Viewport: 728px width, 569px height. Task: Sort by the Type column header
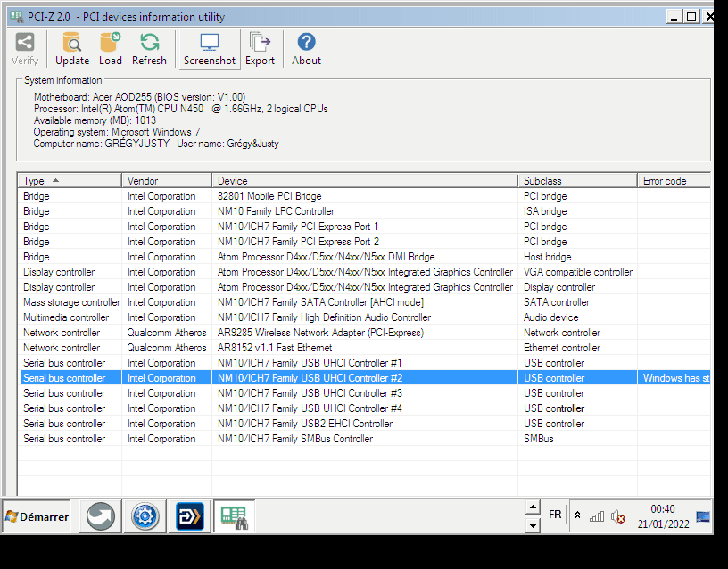[x=70, y=180]
